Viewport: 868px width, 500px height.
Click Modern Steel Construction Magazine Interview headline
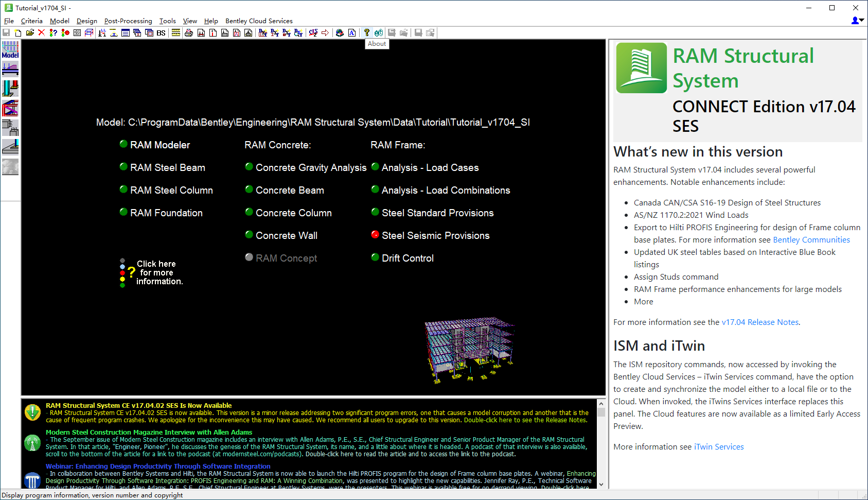pos(149,433)
